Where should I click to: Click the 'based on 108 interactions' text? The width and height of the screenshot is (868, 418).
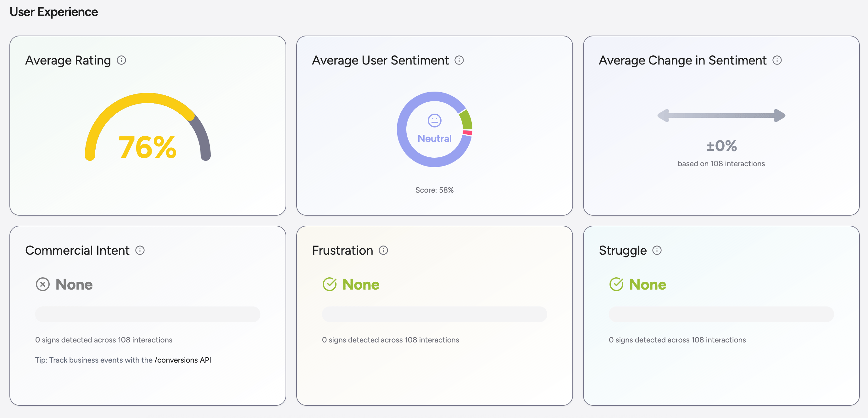[721, 164]
